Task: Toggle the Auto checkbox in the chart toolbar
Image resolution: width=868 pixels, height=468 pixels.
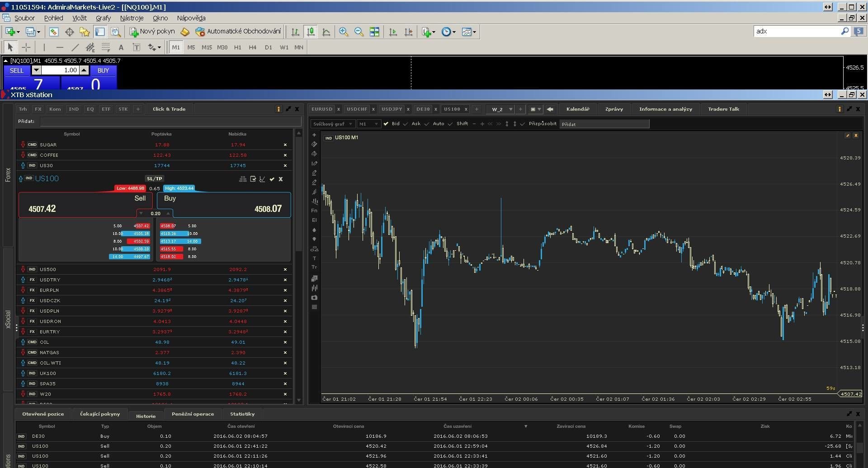Action: click(427, 124)
